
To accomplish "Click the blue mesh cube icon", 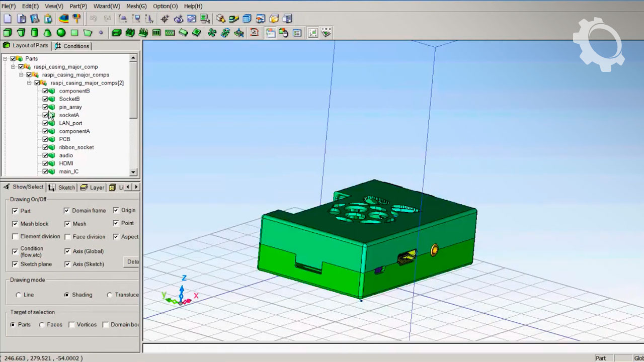I will click(x=247, y=19).
